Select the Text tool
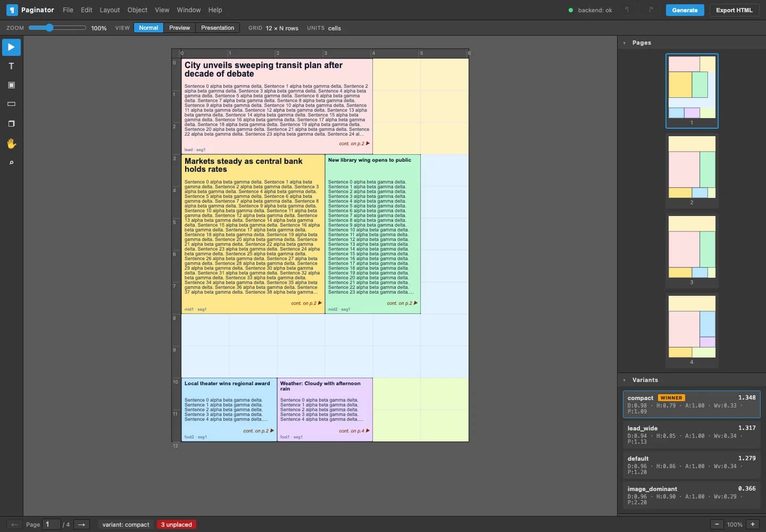Screen dimensions: 766x532 11,66
